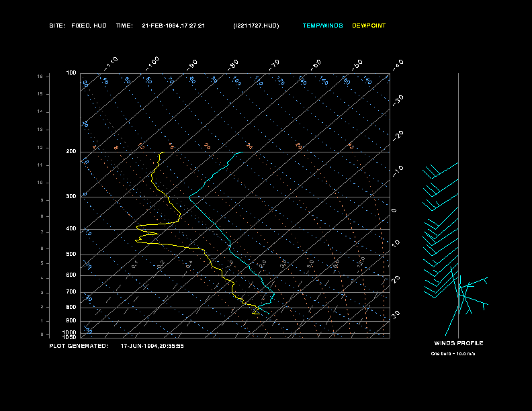
Task: Click the 0 isotherm label on right edge
Action: coord(394,211)
